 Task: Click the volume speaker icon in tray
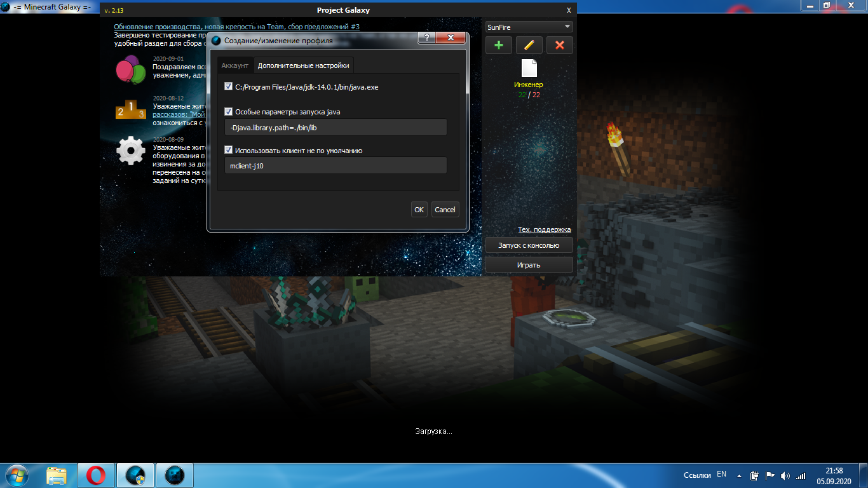pos(785,475)
